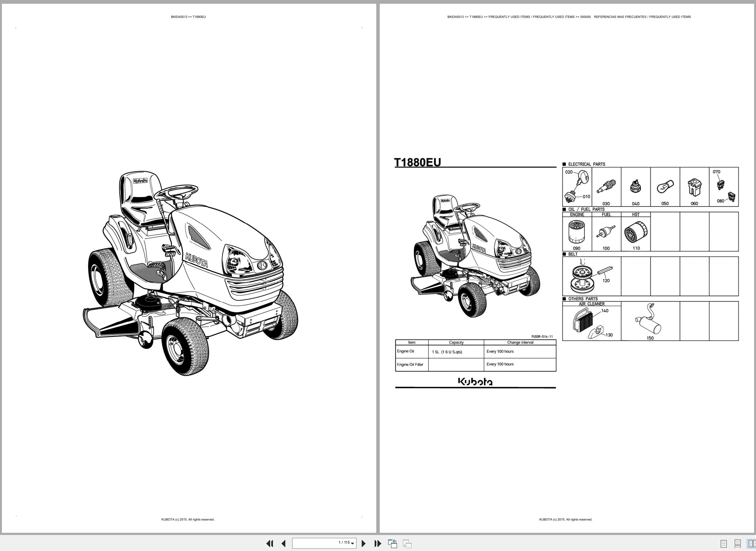The height and width of the screenshot is (551, 756).
Task: Select the relay part 060
Action: 695,187
